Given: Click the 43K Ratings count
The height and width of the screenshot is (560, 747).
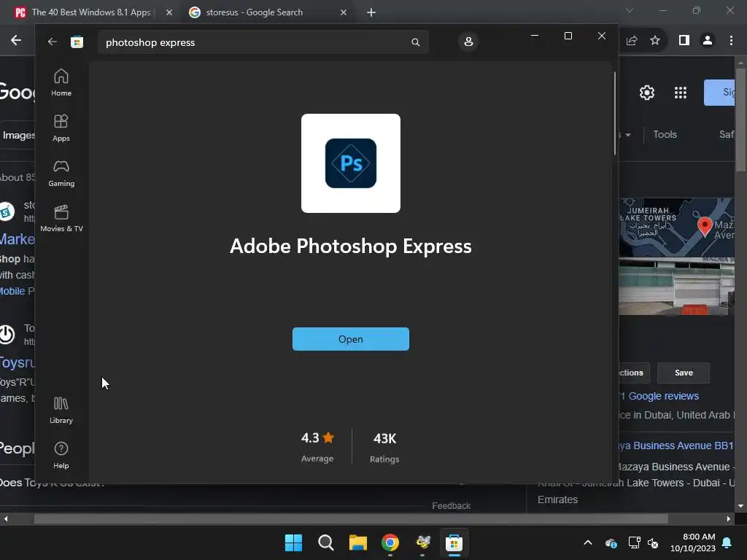Looking at the screenshot, I should pyautogui.click(x=384, y=447).
